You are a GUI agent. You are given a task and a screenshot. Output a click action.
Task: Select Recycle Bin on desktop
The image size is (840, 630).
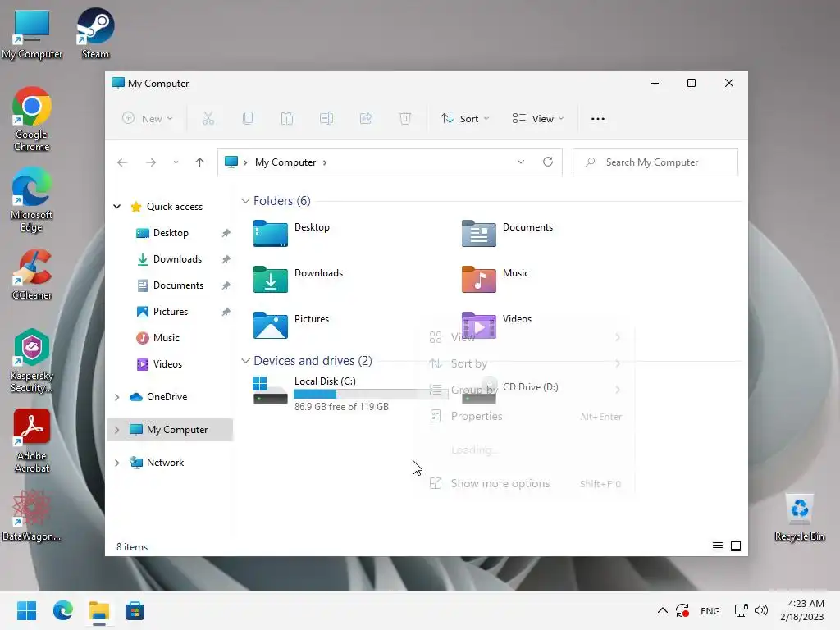799,518
